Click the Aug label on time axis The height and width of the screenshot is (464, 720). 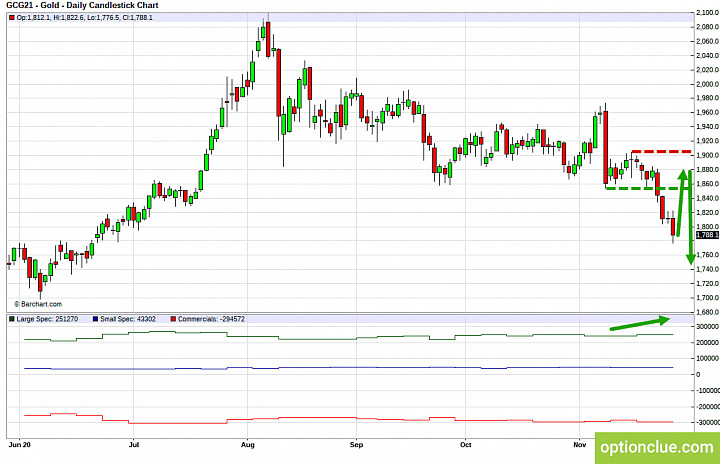(x=248, y=445)
